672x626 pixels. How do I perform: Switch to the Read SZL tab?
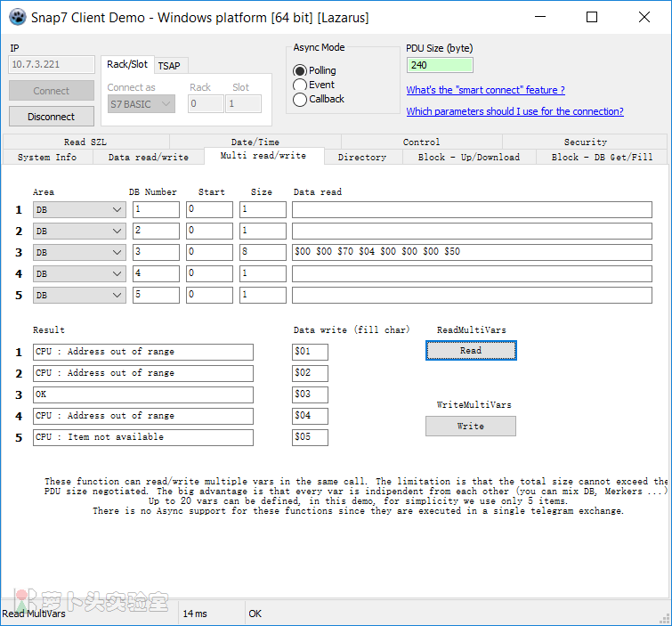85,142
